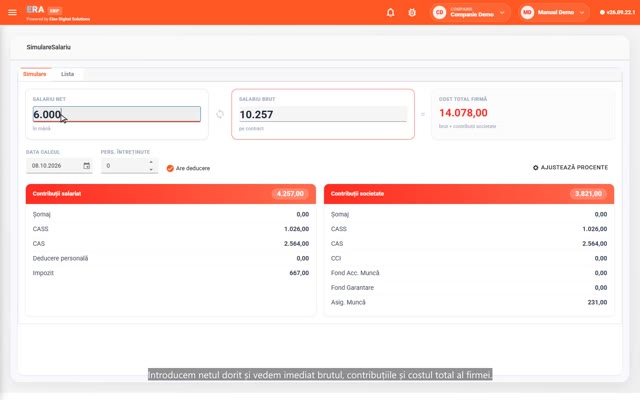Click the Cost Total Firmă value 14.078,00

click(463, 113)
